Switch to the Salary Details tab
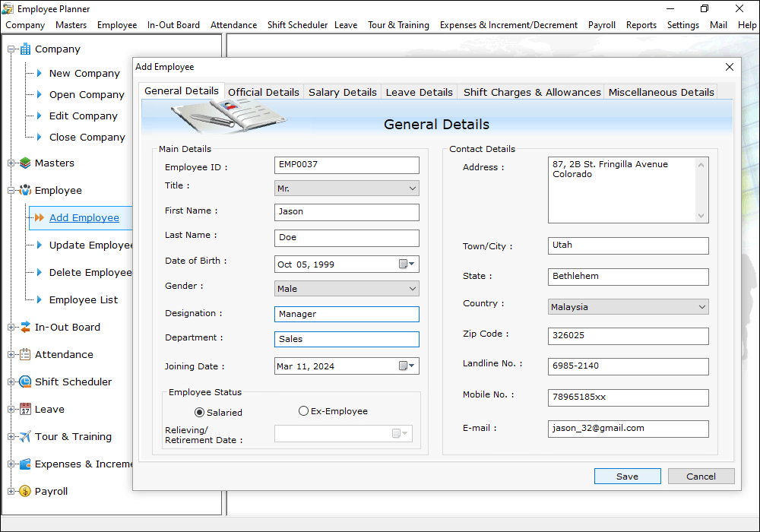Screen dimensions: 760x532 point(343,92)
